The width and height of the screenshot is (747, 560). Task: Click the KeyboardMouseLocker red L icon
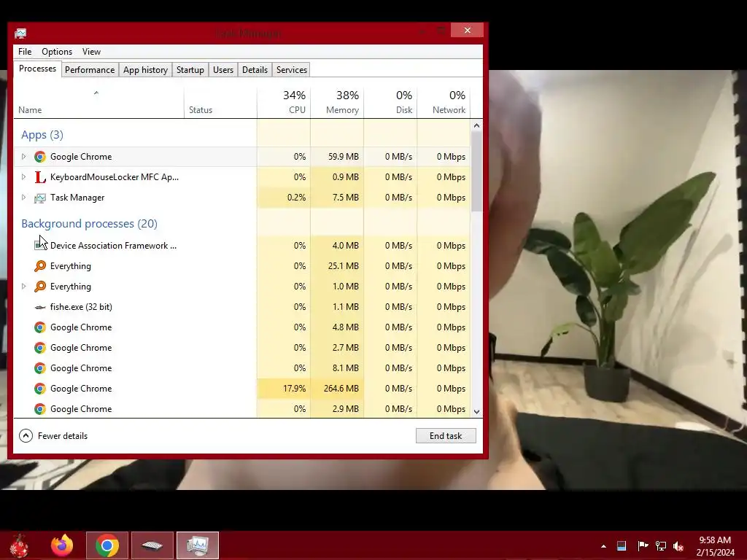click(x=40, y=177)
